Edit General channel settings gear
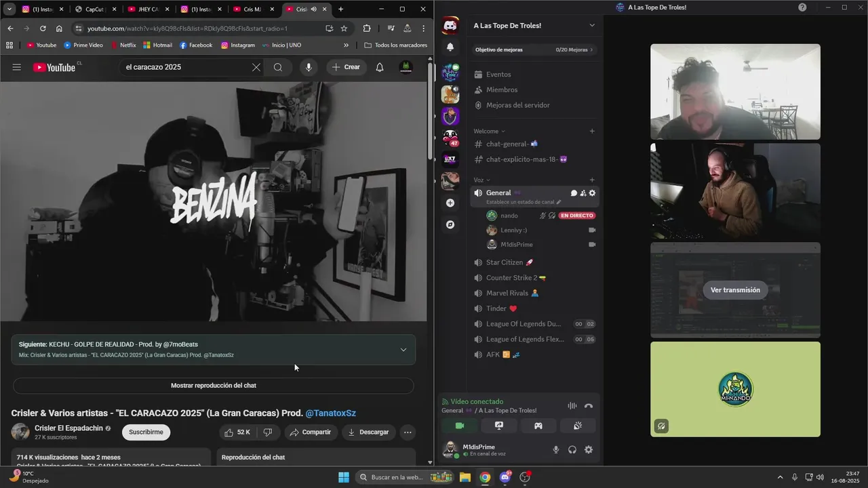 click(592, 193)
